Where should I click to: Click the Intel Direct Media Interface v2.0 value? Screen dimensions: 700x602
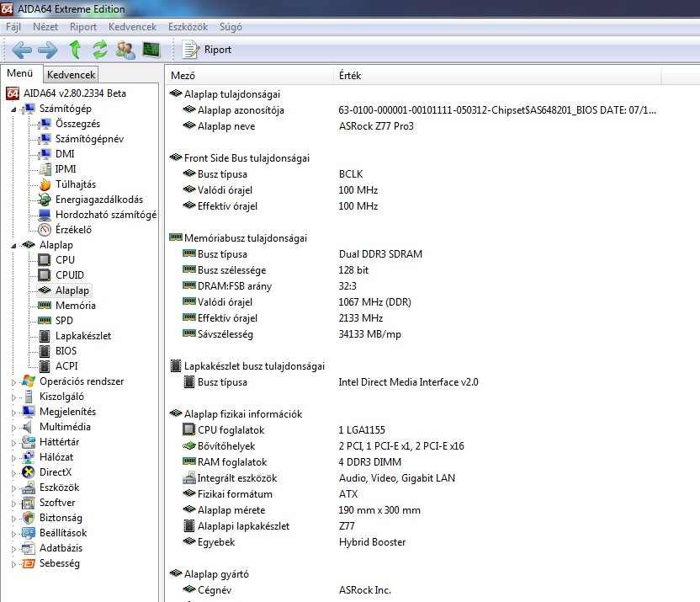(x=409, y=382)
